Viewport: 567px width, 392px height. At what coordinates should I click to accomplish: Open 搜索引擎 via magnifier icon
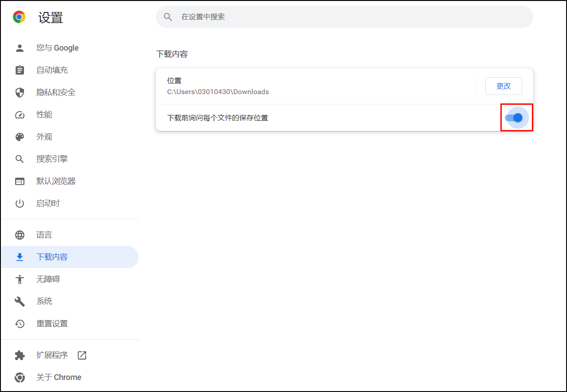point(20,158)
